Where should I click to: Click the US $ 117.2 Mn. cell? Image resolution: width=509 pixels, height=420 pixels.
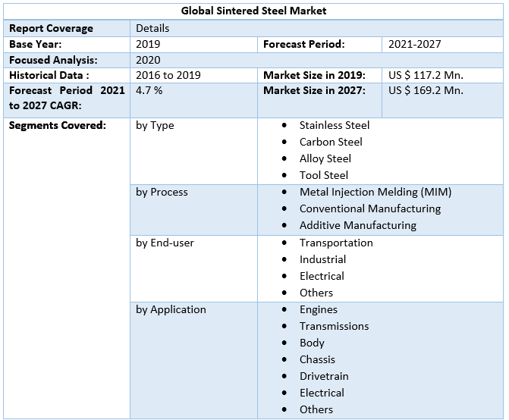426,75
